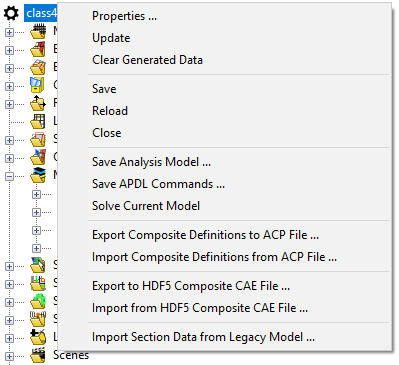Expand the green gear folder node

pyautogui.click(x=9, y=302)
